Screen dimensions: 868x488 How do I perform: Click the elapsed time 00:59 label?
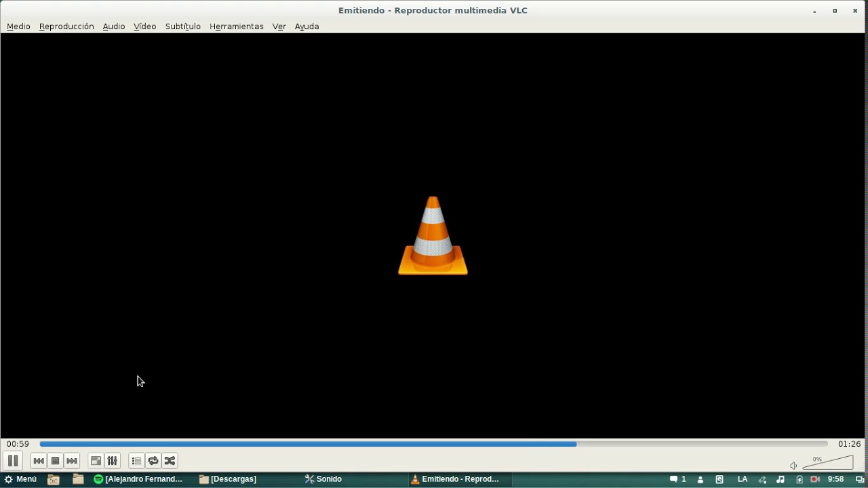coord(18,444)
